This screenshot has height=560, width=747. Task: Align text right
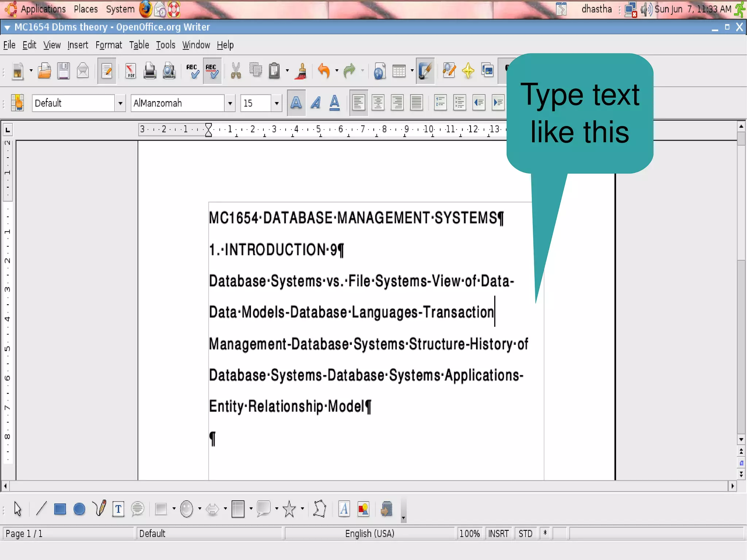(397, 103)
